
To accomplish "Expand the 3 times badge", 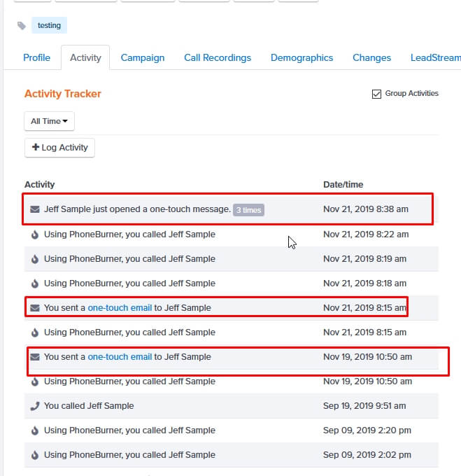I will click(248, 210).
